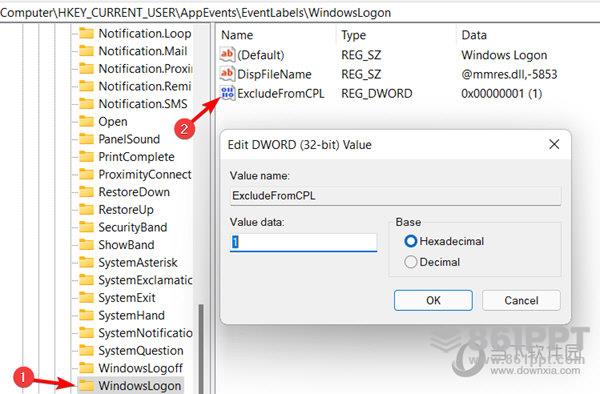Select the Hexadecimal base option
Screen dimensions: 600x394
click(410, 241)
